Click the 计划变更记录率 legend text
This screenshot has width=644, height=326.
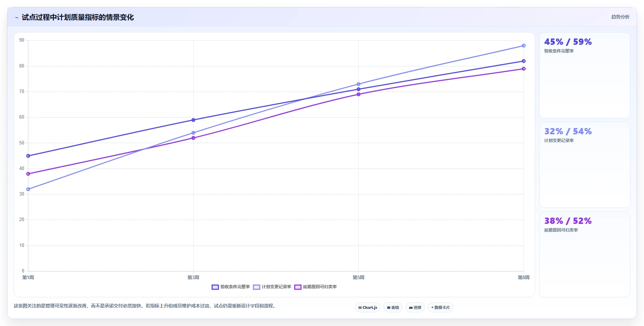(276, 287)
